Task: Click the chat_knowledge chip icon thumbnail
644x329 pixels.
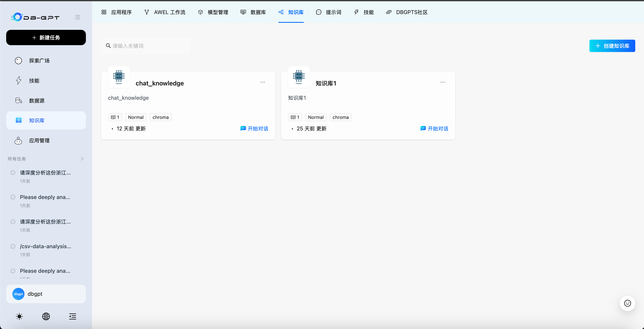Action: pos(119,77)
